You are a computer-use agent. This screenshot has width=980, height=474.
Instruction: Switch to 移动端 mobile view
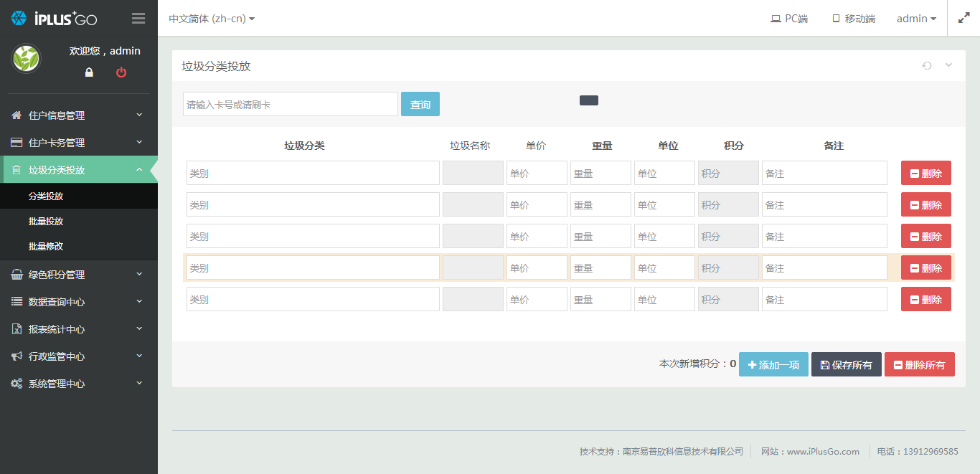854,19
